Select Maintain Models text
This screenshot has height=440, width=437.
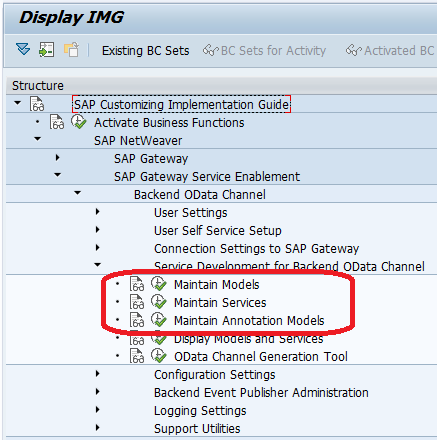(x=217, y=285)
